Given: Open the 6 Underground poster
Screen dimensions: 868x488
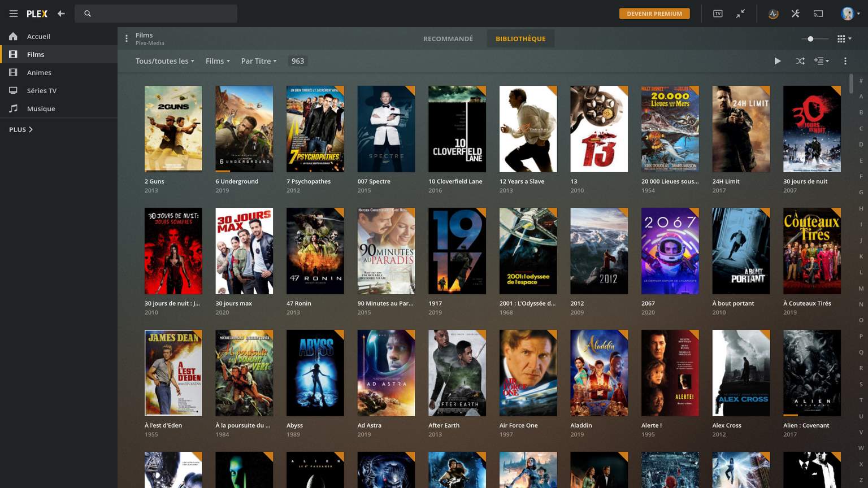Looking at the screenshot, I should pyautogui.click(x=244, y=129).
